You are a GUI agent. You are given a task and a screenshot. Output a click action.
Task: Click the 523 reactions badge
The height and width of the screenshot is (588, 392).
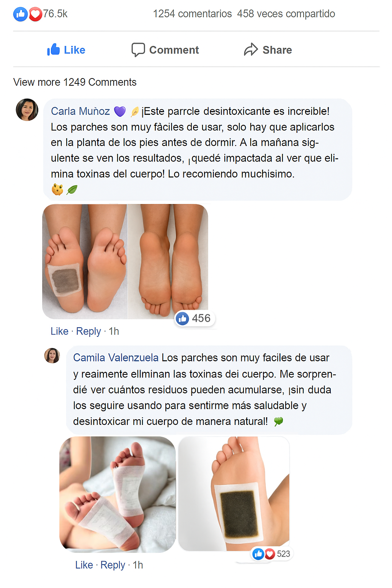click(x=272, y=554)
